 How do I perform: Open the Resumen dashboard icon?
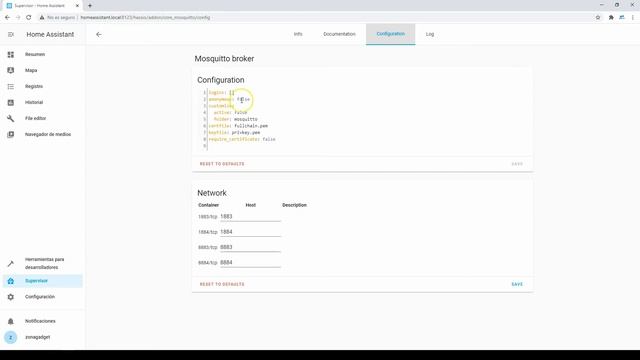(11, 54)
